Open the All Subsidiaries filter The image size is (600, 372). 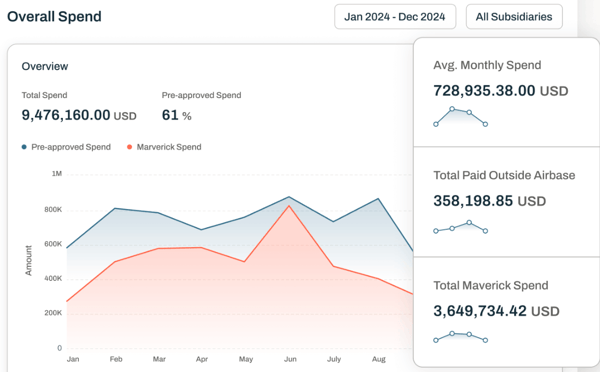click(514, 17)
